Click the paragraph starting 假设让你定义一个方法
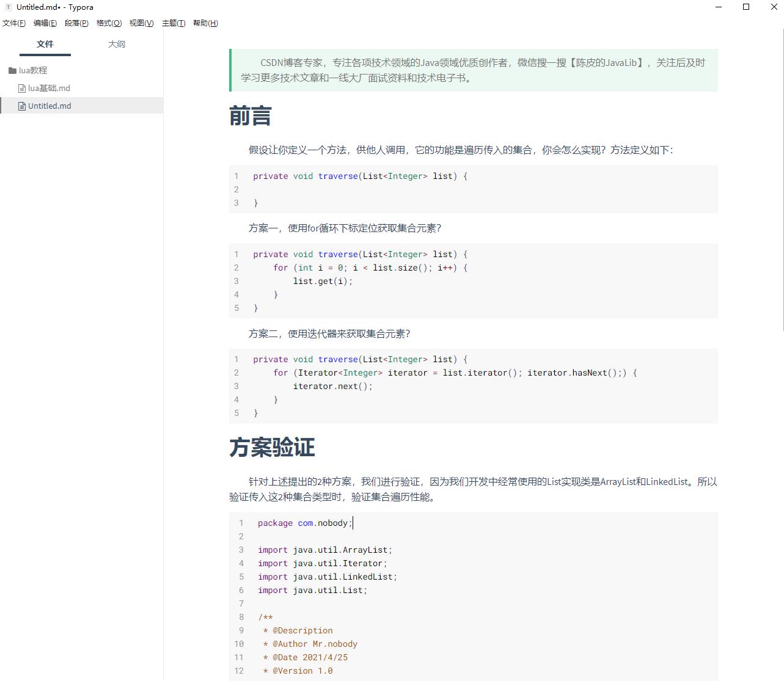The height and width of the screenshot is (681, 784). point(461,150)
